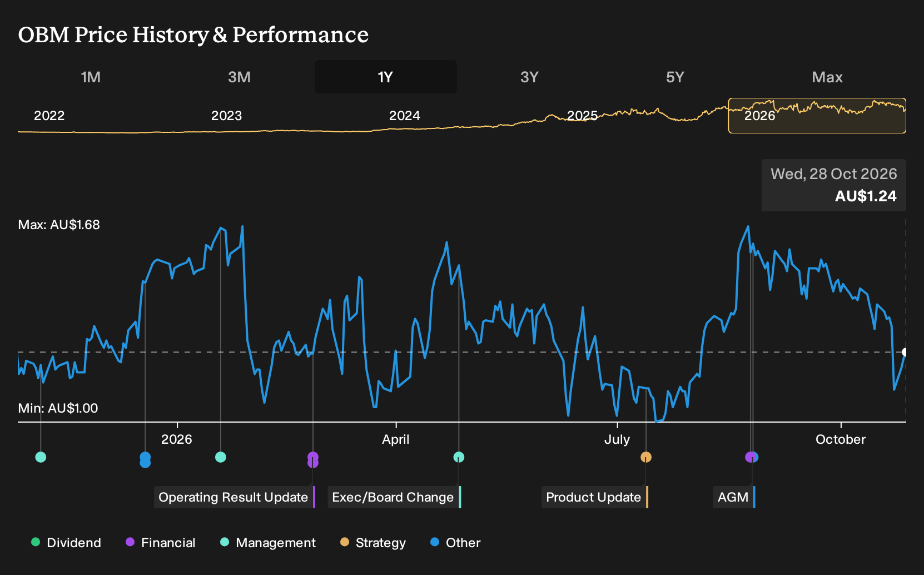The height and width of the screenshot is (575, 924).
Task: Click the purple Financial marker above AGM label
Action: tap(749, 457)
